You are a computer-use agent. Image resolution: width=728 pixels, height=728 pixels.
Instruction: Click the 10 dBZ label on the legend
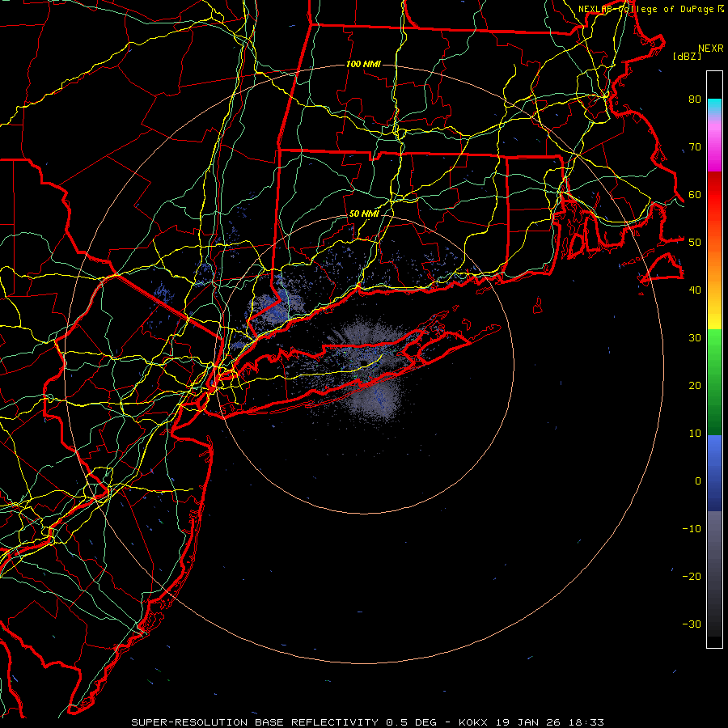695,434
